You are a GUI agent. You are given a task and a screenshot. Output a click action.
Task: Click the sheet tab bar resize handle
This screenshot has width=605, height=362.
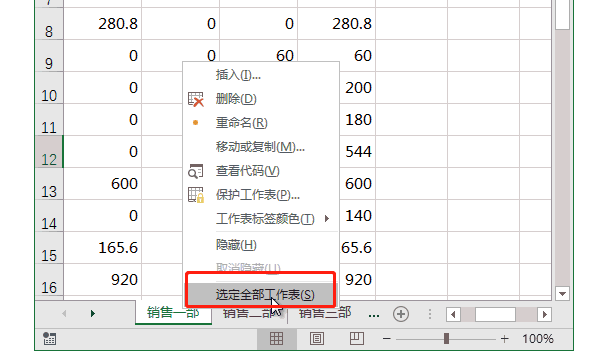[429, 314]
